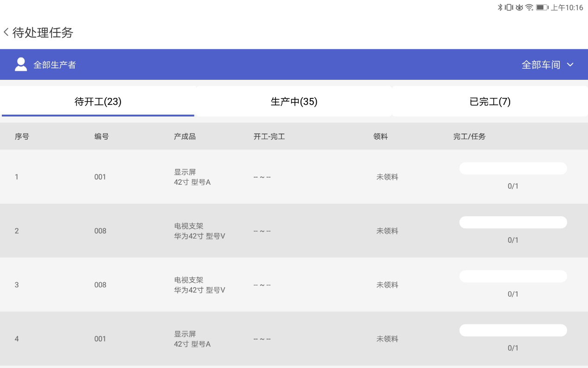The width and height of the screenshot is (588, 368).
Task: Tap the Bluetooth status icon
Action: click(x=500, y=7)
